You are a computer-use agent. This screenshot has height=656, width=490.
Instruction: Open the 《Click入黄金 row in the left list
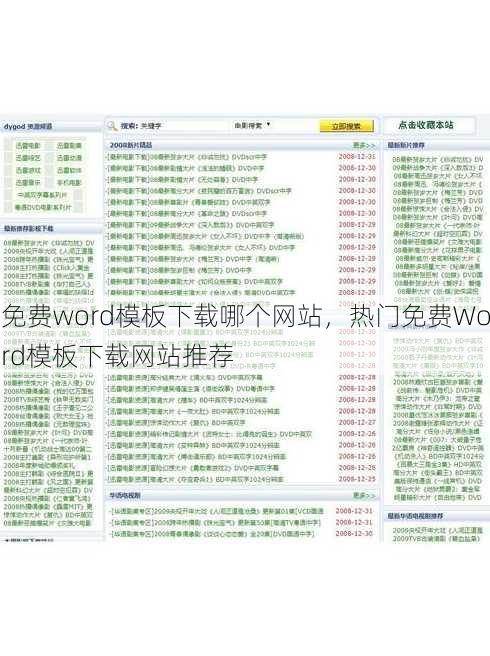(47, 268)
